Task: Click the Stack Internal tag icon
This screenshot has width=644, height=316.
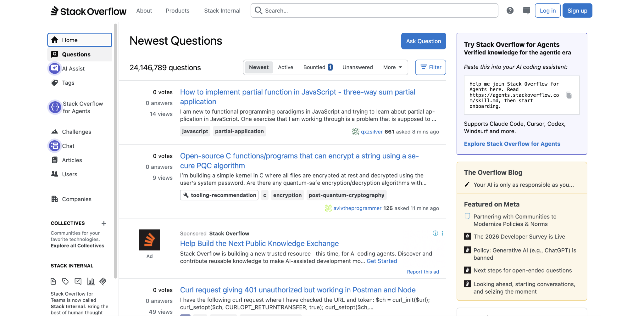Action: pos(65,281)
